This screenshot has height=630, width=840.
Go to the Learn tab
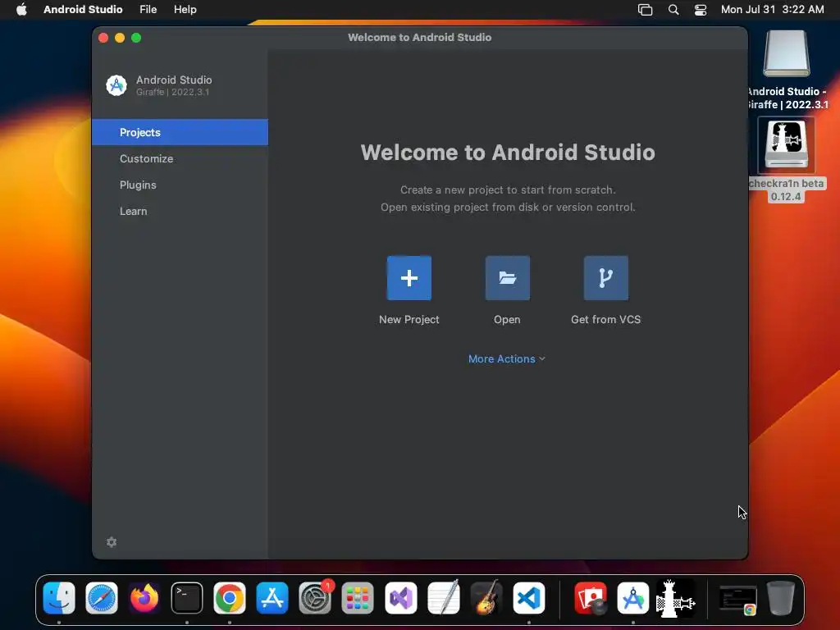[x=180, y=211]
